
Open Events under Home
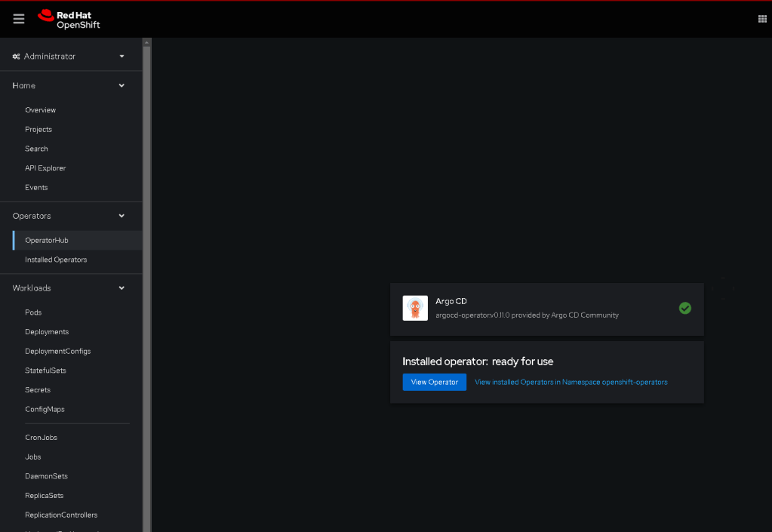36,187
